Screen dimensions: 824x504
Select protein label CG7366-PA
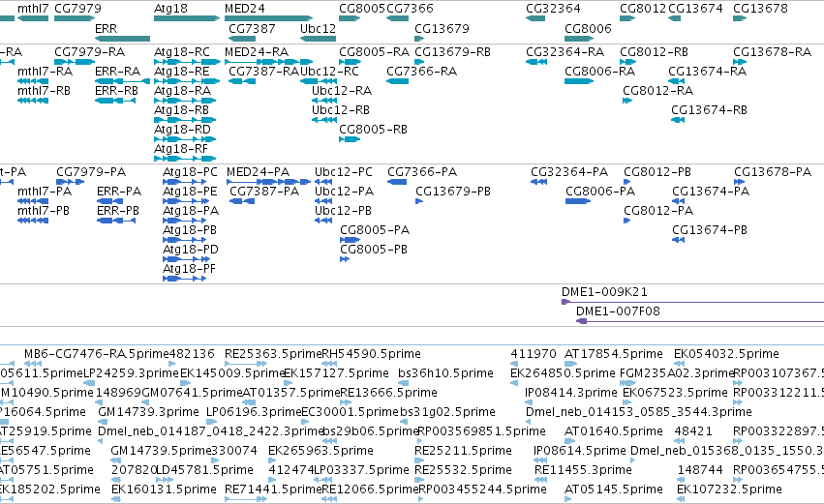click(x=422, y=172)
